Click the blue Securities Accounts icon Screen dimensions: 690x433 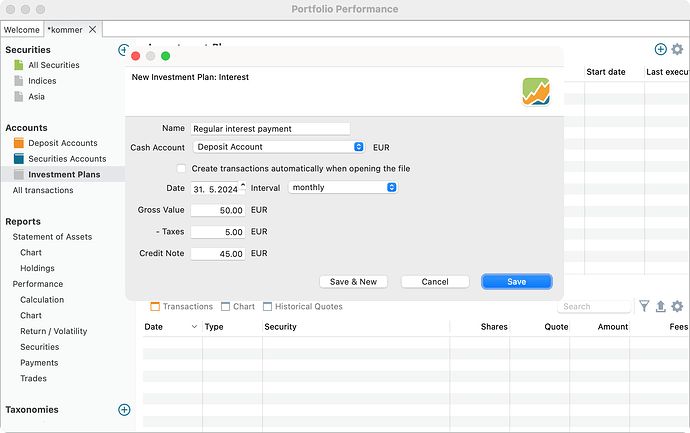[18, 159]
